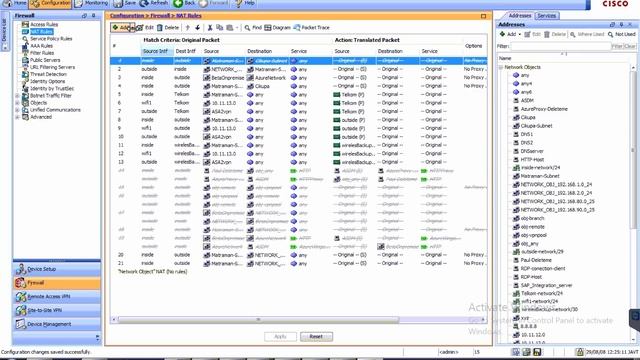
Task: Click into the Addresses Filter text field
Action: (x=561, y=46)
